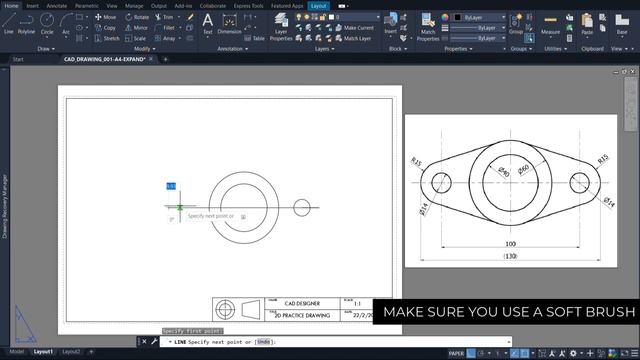
Task: Select the Trim tool
Action: tap(164, 17)
